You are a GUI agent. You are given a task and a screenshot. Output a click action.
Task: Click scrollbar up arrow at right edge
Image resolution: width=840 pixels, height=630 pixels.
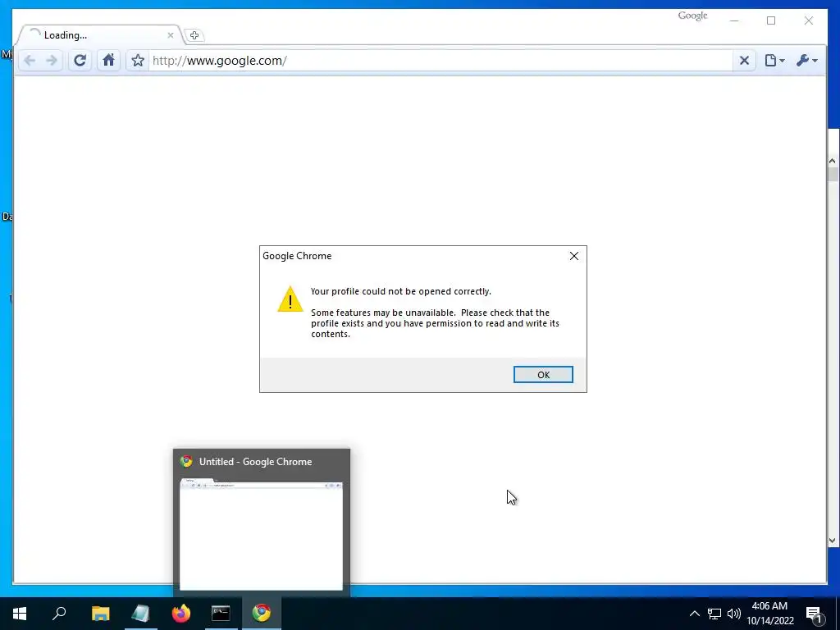point(833,161)
